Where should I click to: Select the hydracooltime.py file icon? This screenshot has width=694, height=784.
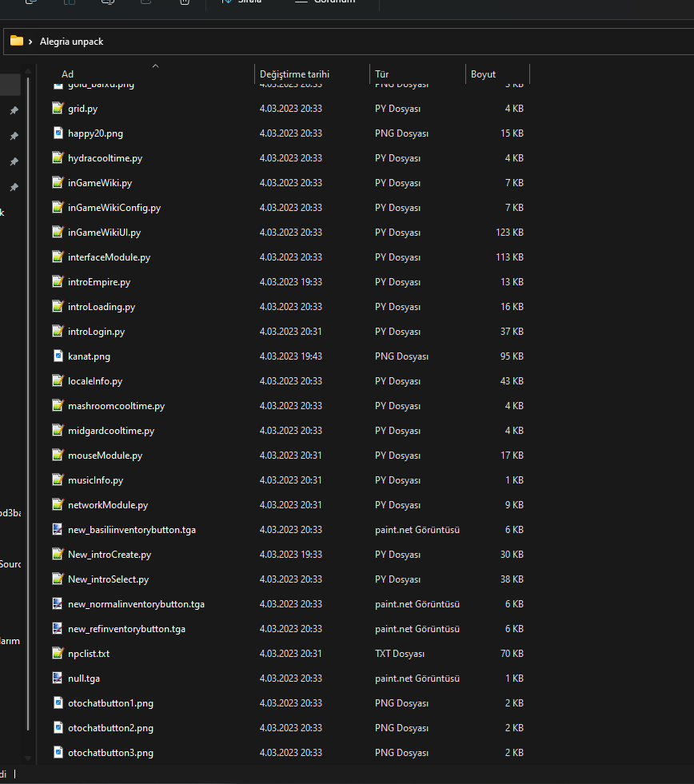(x=58, y=157)
